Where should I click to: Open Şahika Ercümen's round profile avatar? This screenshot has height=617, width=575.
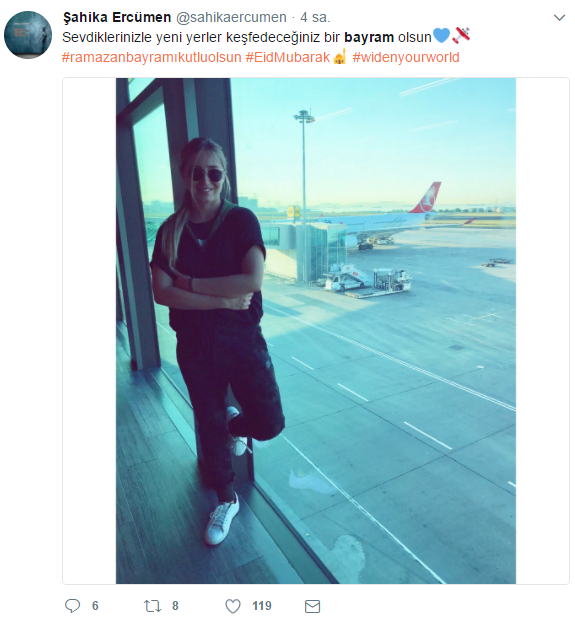point(28,35)
